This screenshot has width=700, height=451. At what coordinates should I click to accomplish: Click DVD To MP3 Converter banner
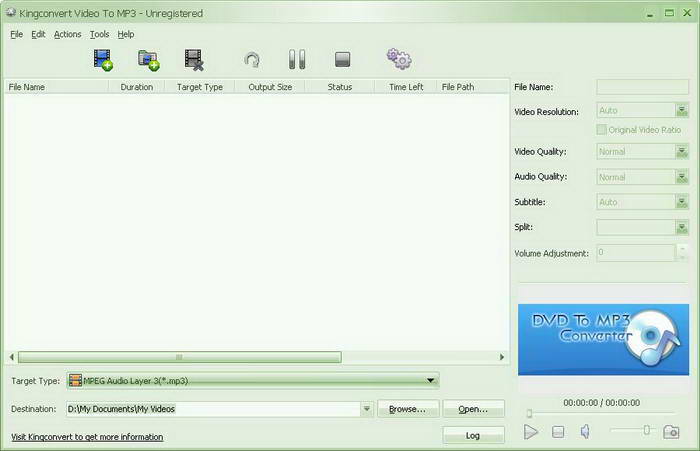click(x=603, y=339)
